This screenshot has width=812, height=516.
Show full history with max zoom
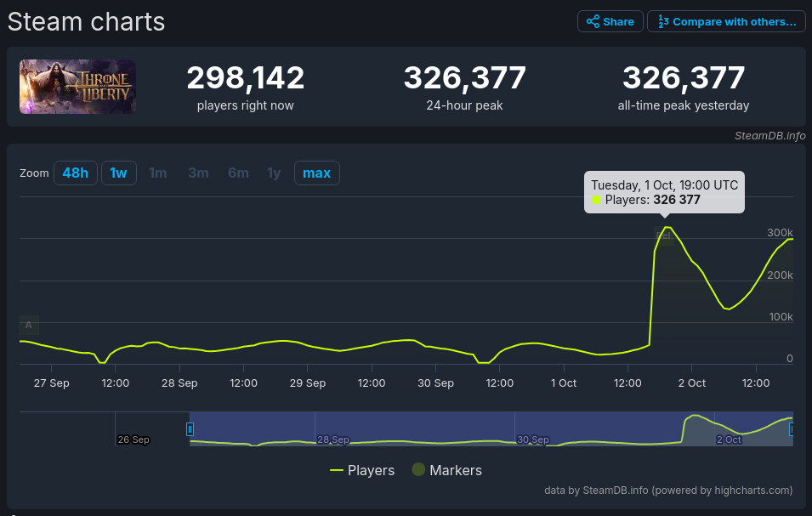tap(316, 173)
